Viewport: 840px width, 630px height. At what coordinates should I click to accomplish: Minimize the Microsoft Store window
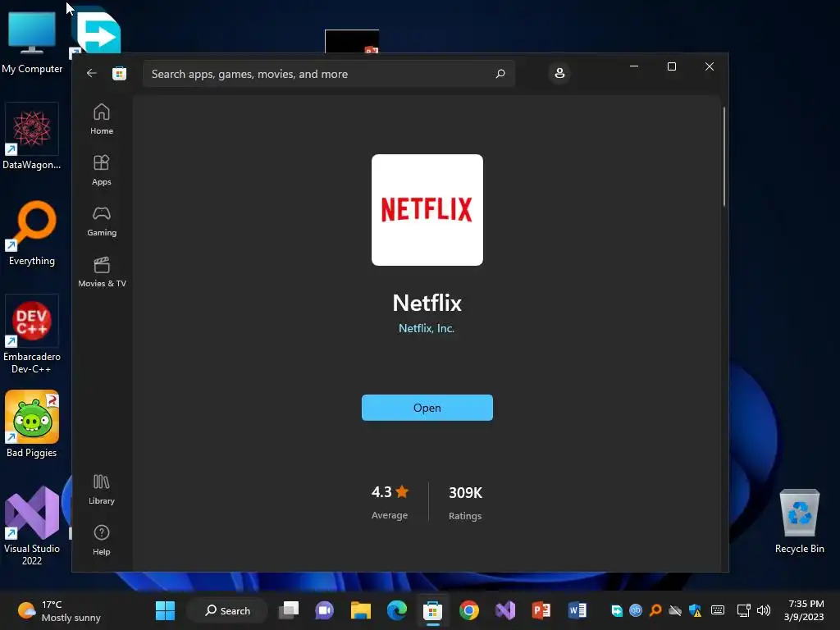(634, 66)
